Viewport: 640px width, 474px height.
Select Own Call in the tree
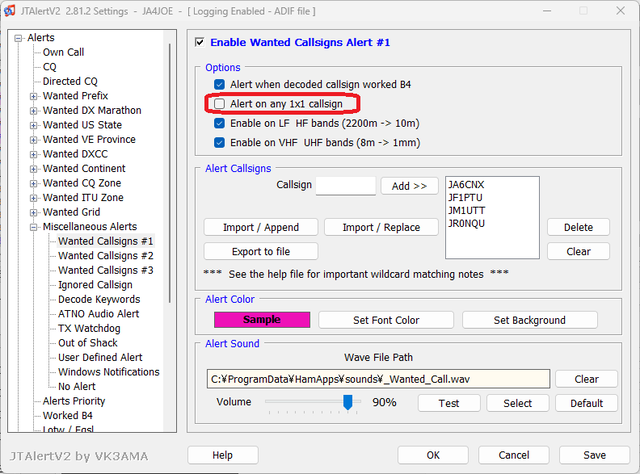click(63, 52)
